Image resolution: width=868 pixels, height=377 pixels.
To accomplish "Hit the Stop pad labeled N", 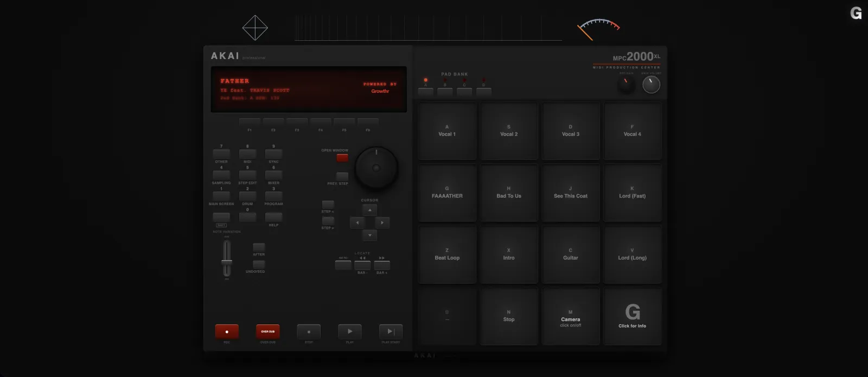I will [509, 316].
